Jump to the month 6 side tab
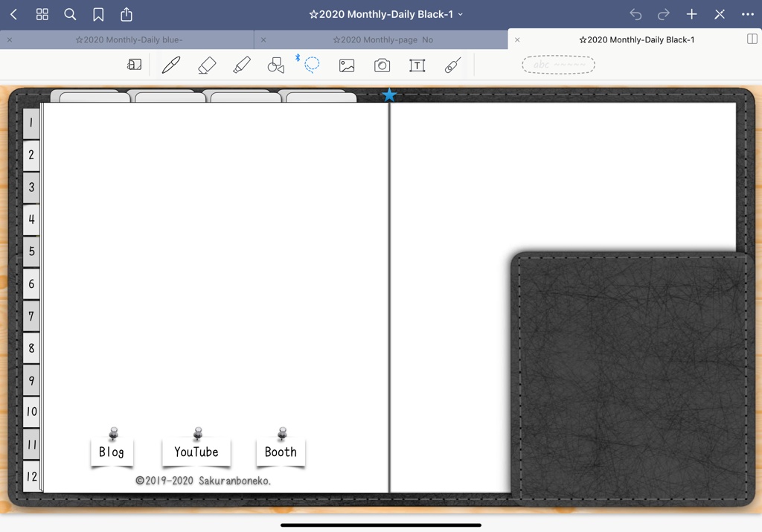 click(x=31, y=283)
